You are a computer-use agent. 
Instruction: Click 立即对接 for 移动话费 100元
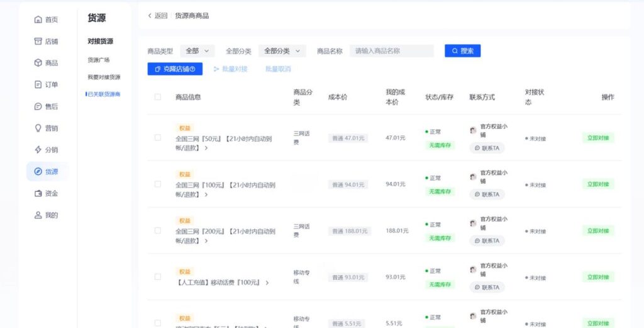(x=598, y=277)
